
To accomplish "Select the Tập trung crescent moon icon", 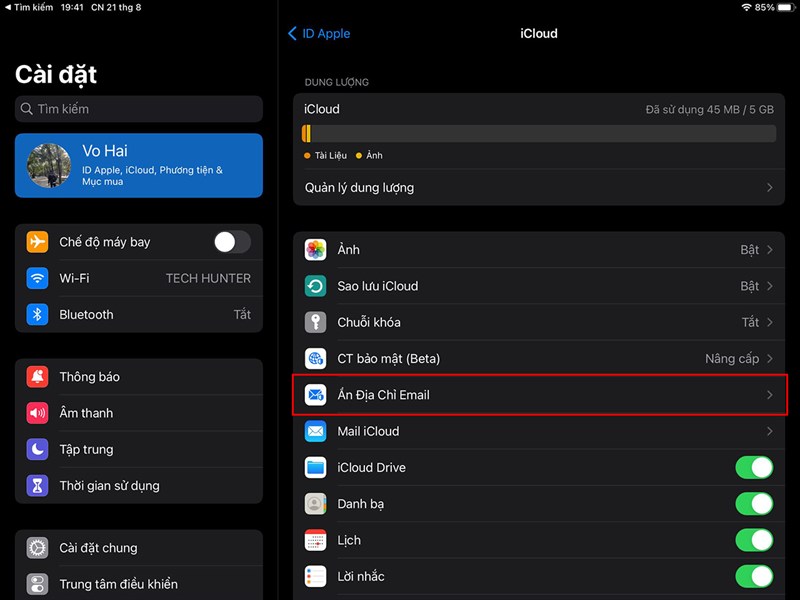I will point(36,449).
